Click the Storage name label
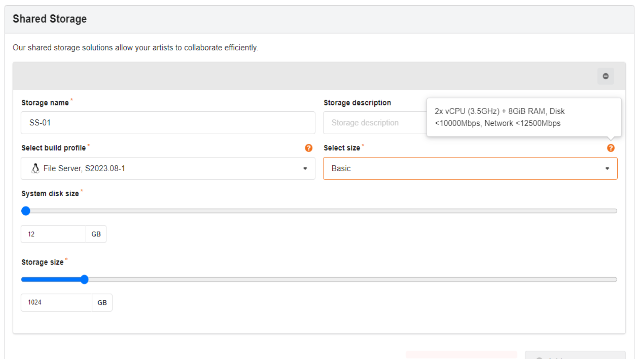Viewport: 644px width, 359px height. (x=45, y=103)
